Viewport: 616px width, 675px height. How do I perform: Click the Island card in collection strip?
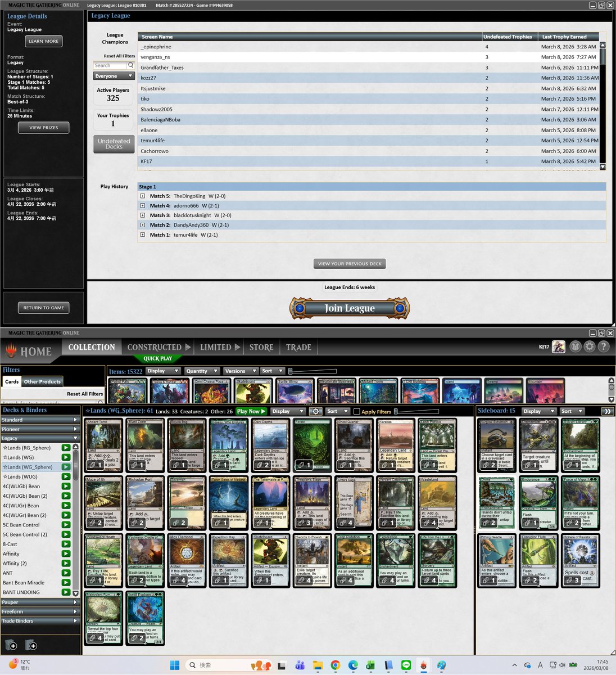[461, 390]
